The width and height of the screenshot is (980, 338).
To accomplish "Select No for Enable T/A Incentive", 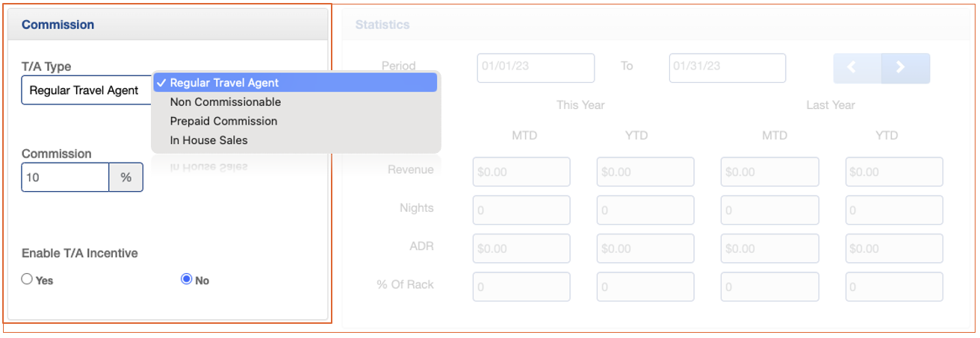I will coord(187,280).
